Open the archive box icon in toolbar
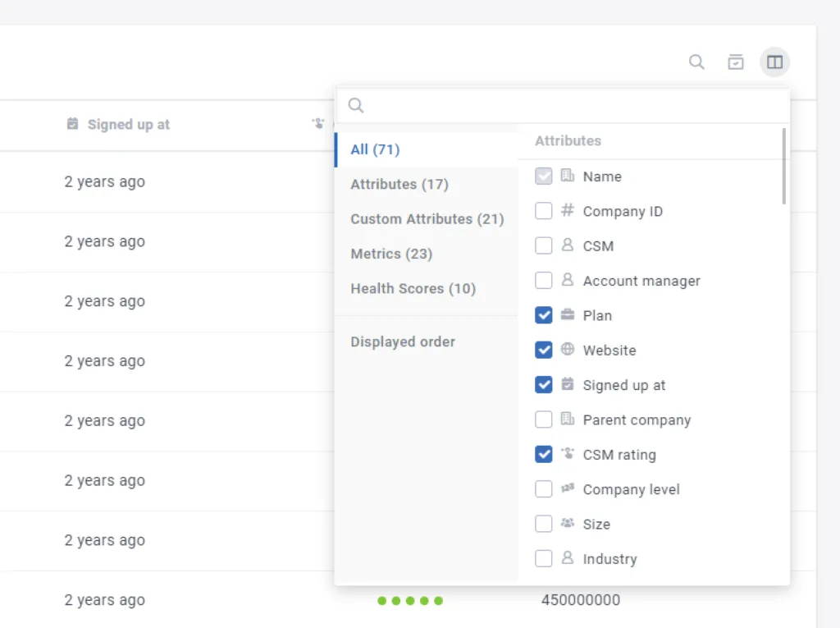This screenshot has width=840, height=628. [x=736, y=62]
